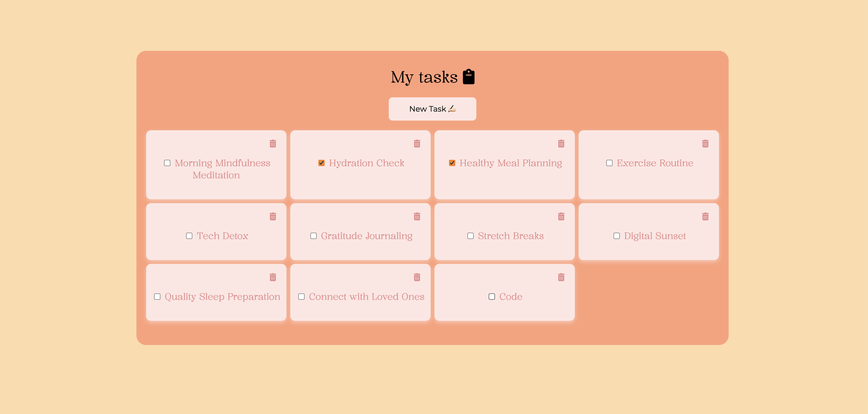Click the Digital Sunset task label
The width and height of the screenshot is (868, 414).
655,236
